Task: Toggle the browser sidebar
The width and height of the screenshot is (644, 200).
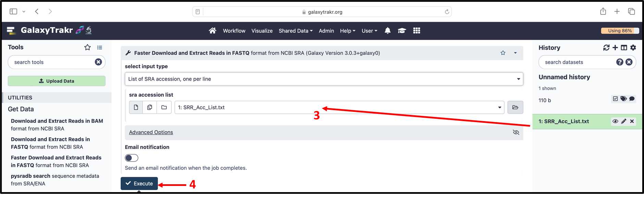Action: (x=13, y=11)
